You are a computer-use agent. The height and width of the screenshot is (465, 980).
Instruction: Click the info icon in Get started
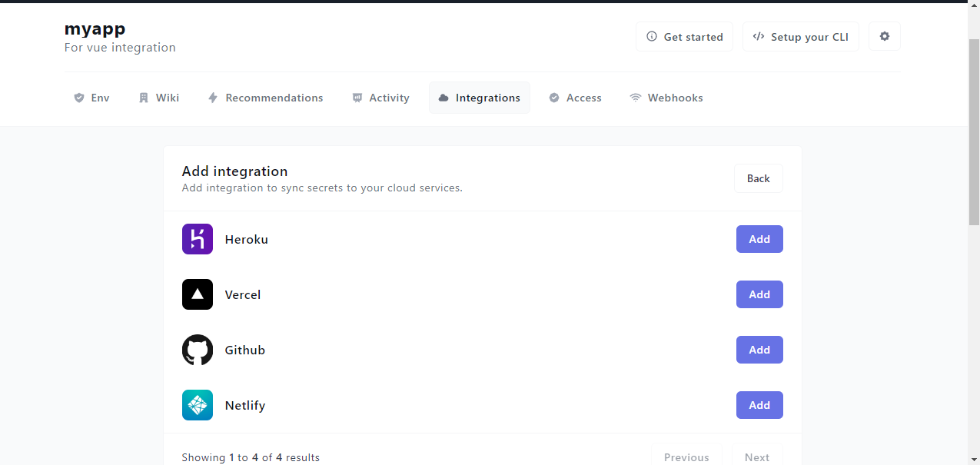652,36
